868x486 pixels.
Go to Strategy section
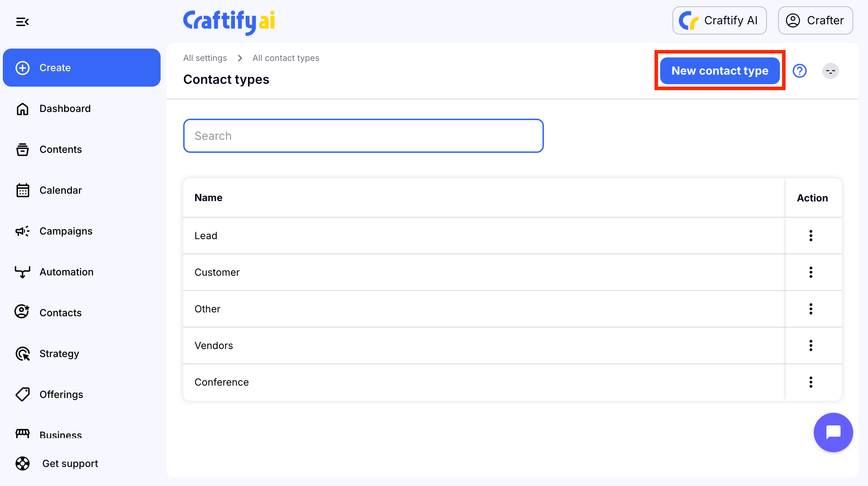pos(59,354)
